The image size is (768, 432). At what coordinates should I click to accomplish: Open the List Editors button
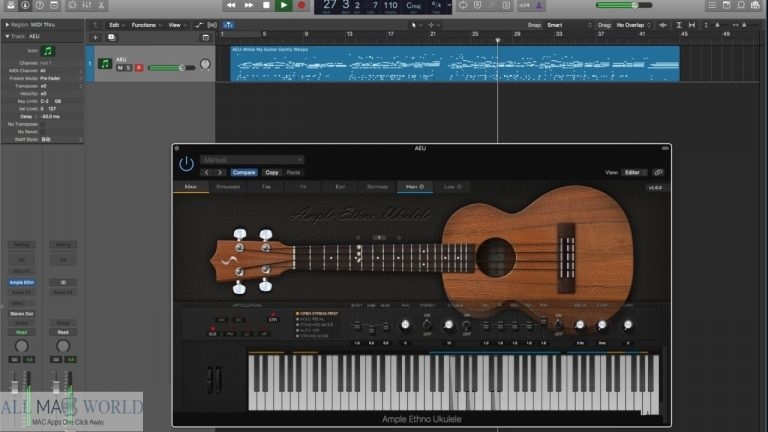(712, 5)
